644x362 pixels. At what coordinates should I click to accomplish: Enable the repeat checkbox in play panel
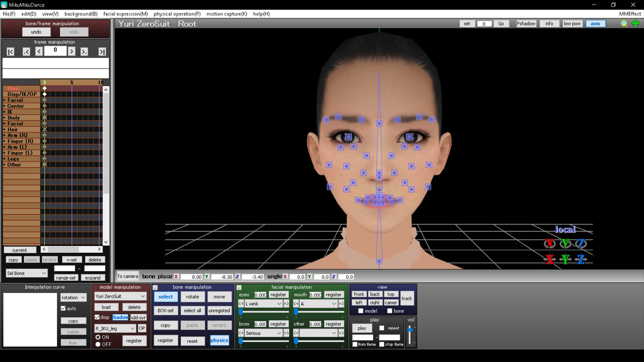pos(381,328)
